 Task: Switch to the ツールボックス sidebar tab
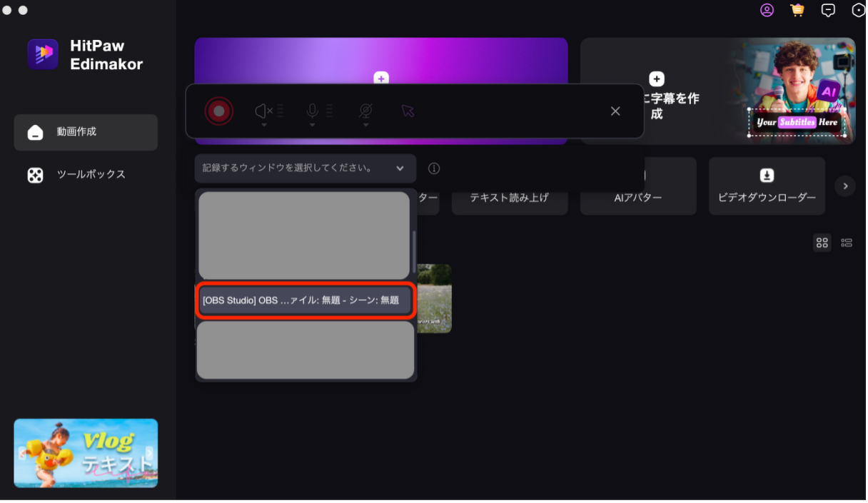click(86, 175)
